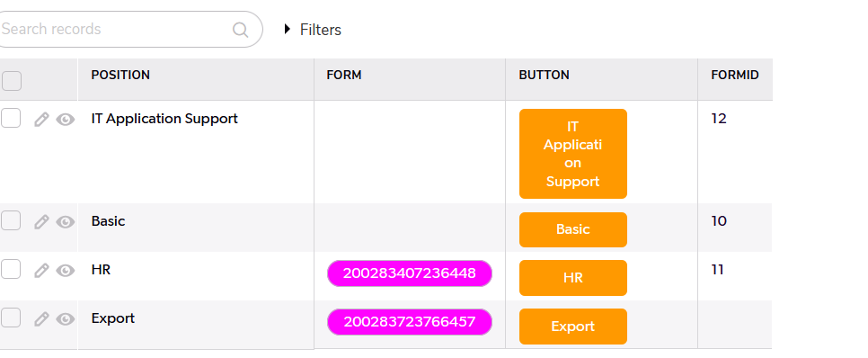Check the IT Application Support row checkbox

coord(11,118)
